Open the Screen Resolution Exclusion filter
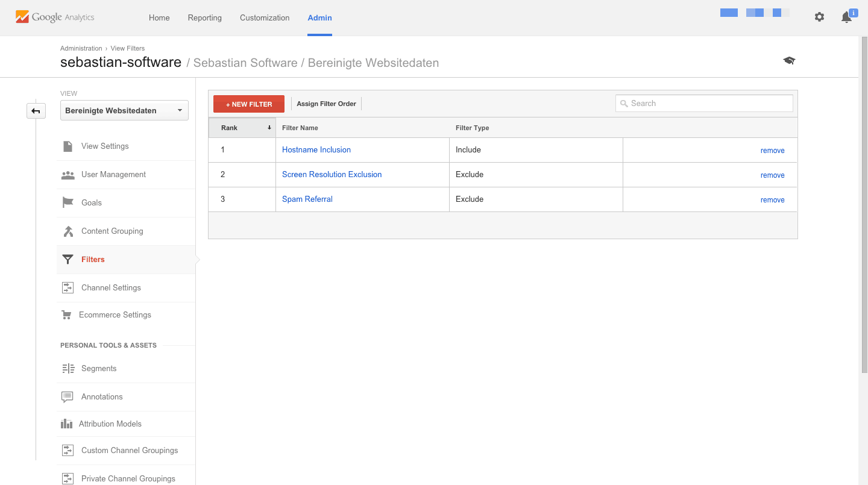The width and height of the screenshot is (868, 485). coord(332,175)
